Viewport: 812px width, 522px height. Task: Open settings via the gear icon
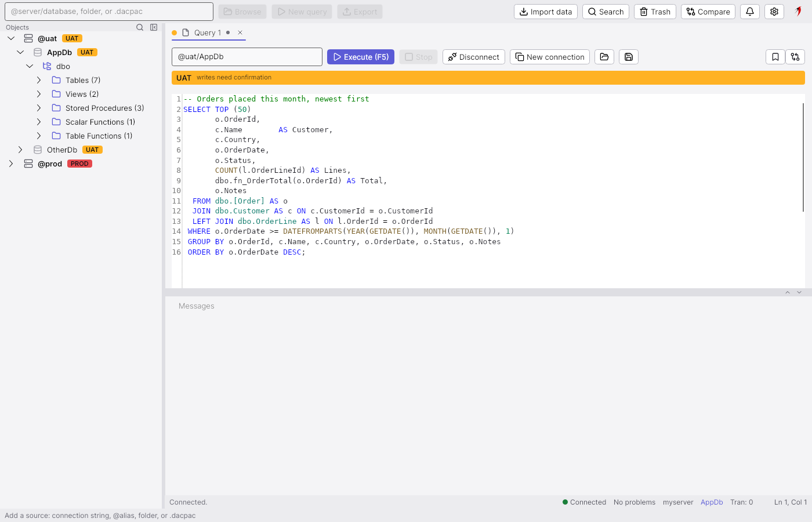click(774, 12)
